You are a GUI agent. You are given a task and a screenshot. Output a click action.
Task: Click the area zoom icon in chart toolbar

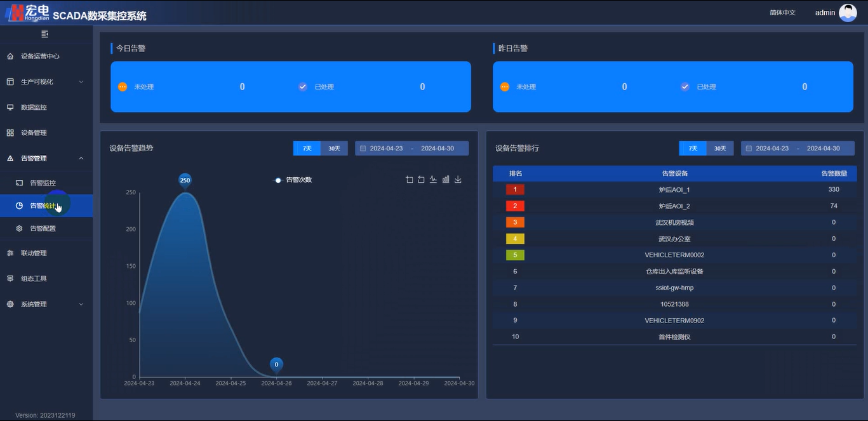click(x=409, y=180)
